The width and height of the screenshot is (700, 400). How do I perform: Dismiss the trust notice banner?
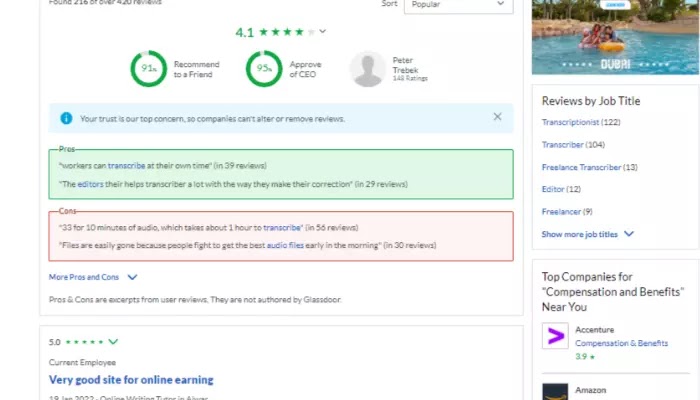pyautogui.click(x=497, y=117)
